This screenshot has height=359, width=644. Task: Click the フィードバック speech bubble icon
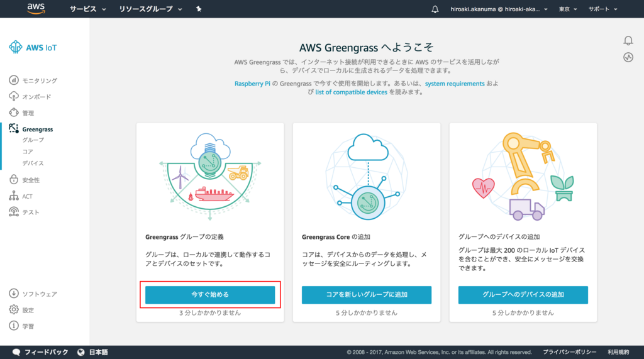[x=16, y=352]
